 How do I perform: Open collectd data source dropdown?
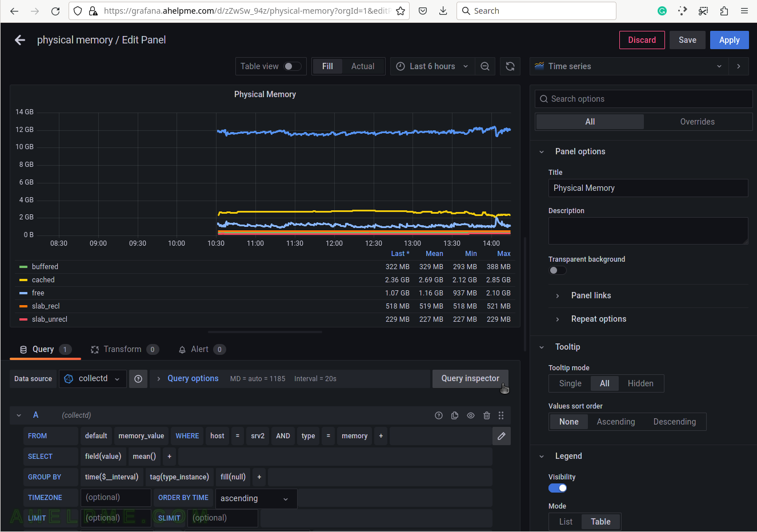tap(93, 379)
